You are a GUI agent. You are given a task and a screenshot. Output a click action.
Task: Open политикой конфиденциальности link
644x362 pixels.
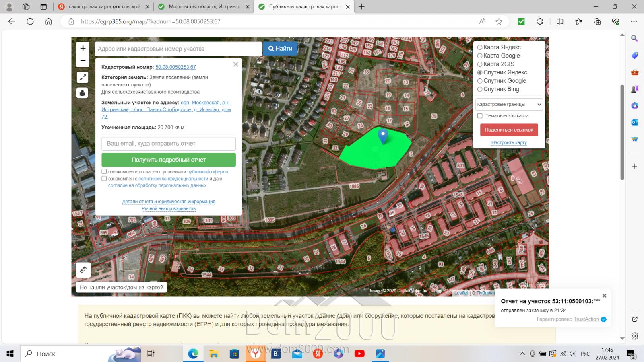173,179
